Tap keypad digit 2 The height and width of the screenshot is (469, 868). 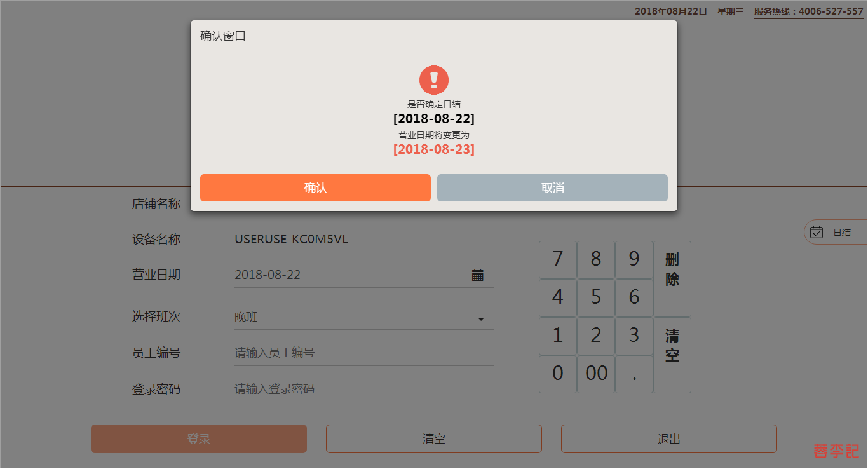click(596, 336)
